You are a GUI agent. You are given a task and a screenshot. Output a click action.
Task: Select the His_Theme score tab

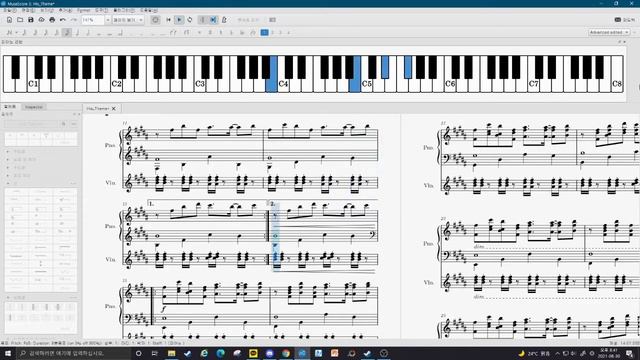pos(97,109)
